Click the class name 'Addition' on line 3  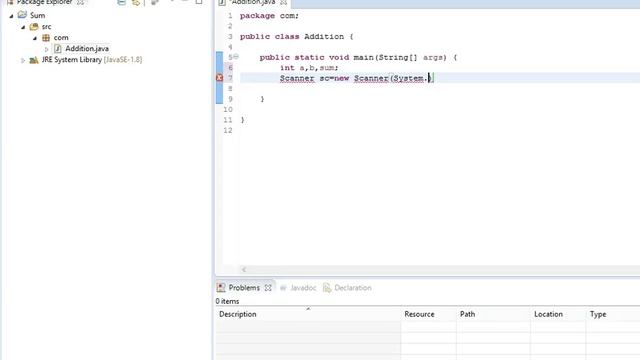[324, 37]
